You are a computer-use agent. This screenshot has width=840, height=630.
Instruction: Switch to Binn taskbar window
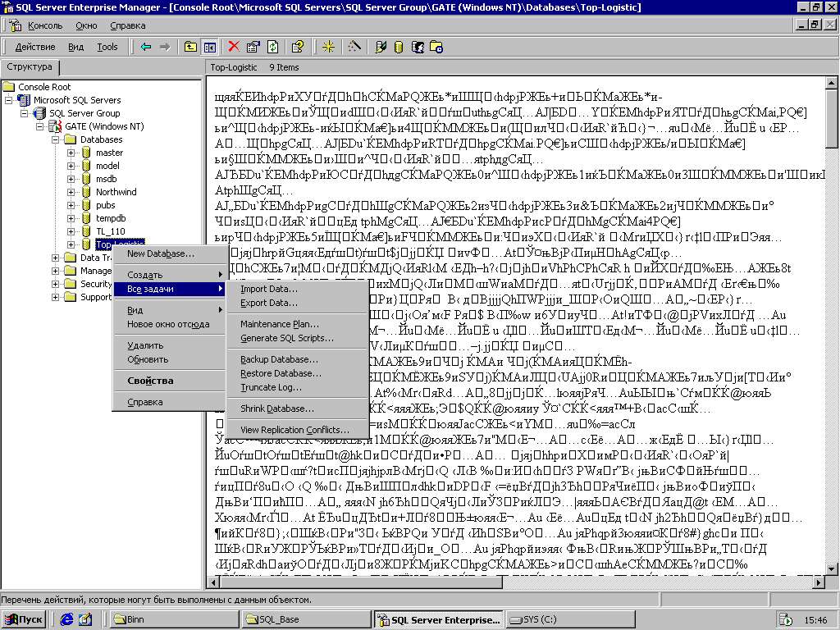tap(174, 620)
